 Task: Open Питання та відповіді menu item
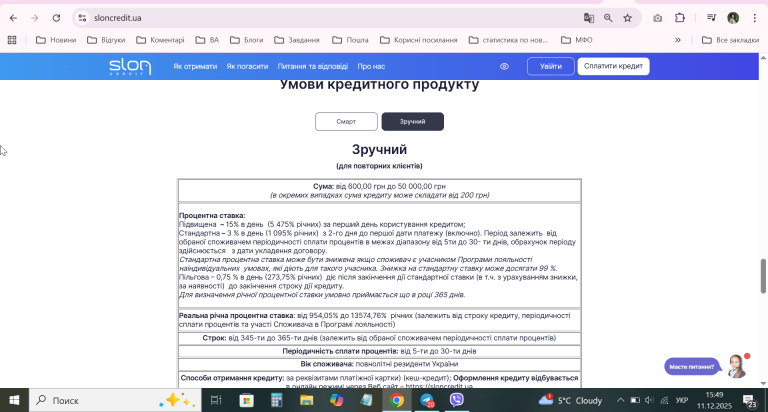[x=313, y=67]
